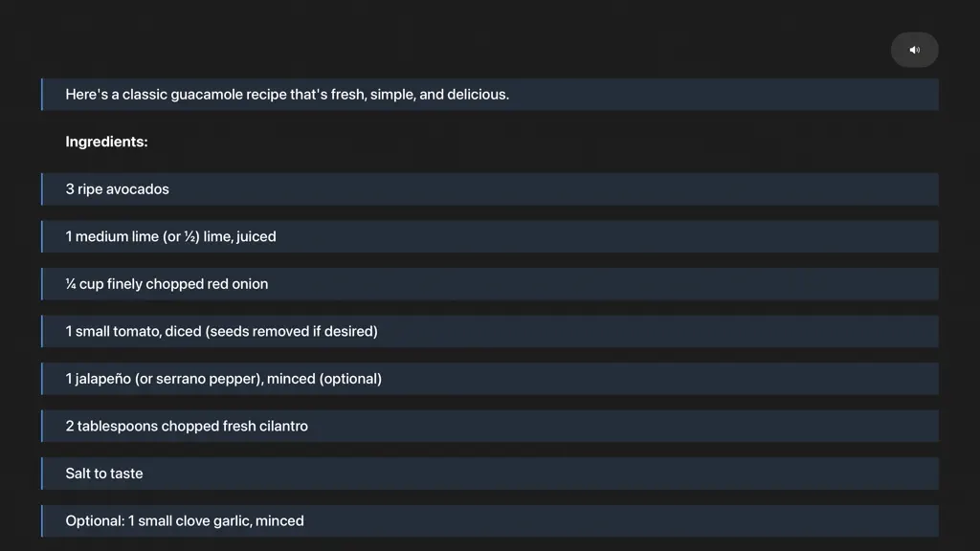
Task: Click the text '1 small tomato, diced'
Action: pos(133,331)
